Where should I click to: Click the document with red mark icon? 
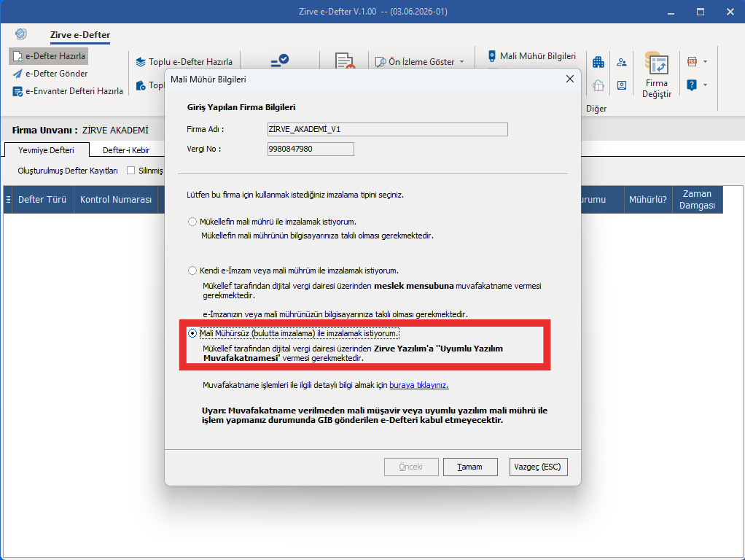pyautogui.click(x=345, y=61)
